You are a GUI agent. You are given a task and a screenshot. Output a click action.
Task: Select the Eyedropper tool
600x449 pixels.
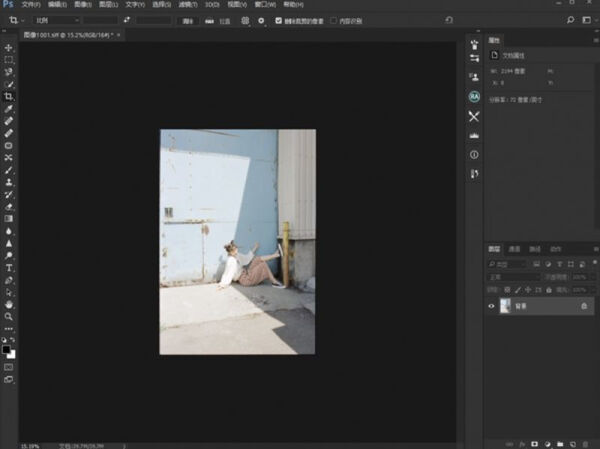click(x=9, y=109)
